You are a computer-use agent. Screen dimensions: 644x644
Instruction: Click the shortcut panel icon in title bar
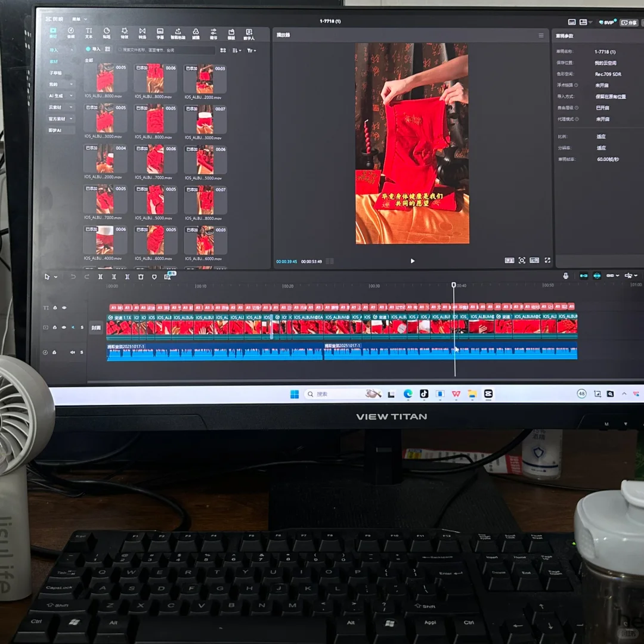(x=571, y=22)
